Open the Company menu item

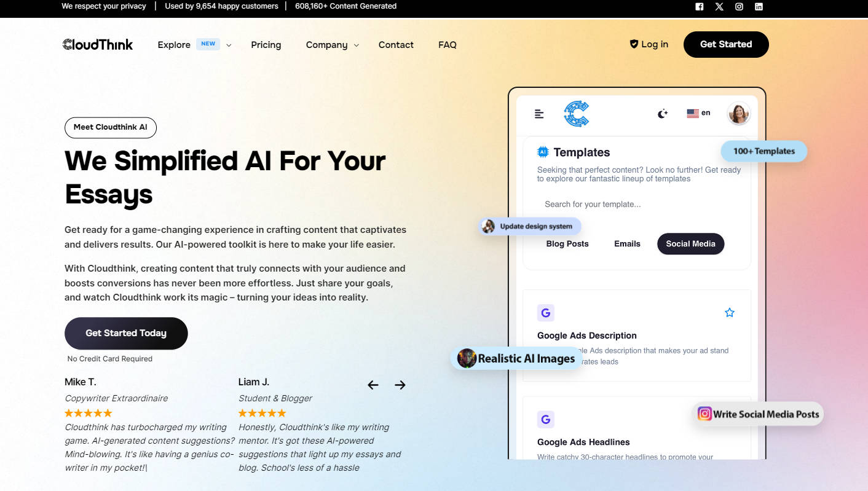[x=326, y=45]
